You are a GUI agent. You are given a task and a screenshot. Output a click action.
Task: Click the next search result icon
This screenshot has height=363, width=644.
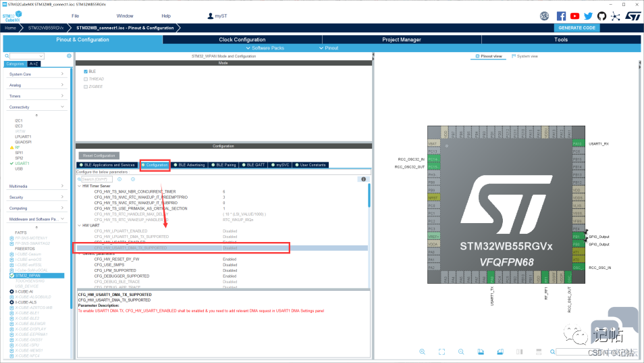point(133,179)
